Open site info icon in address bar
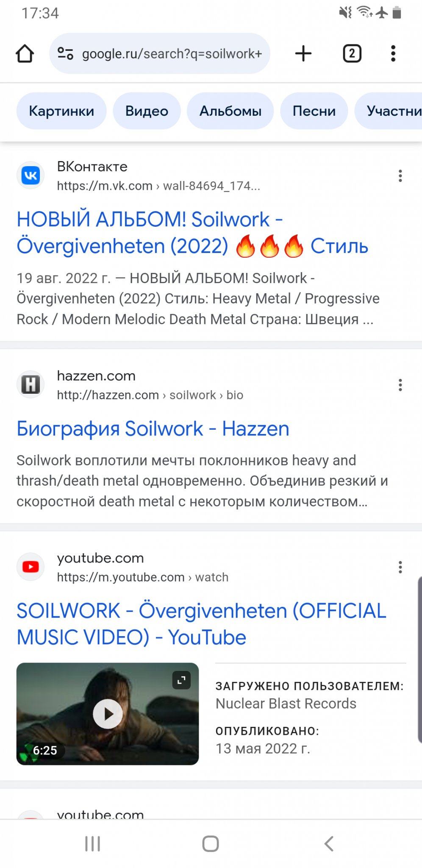The image size is (422, 868). pyautogui.click(x=65, y=53)
